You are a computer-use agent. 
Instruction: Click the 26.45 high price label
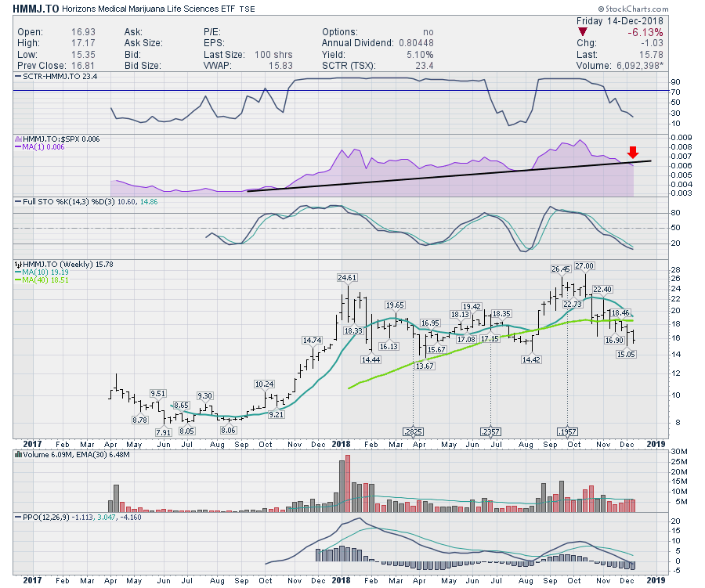click(561, 269)
